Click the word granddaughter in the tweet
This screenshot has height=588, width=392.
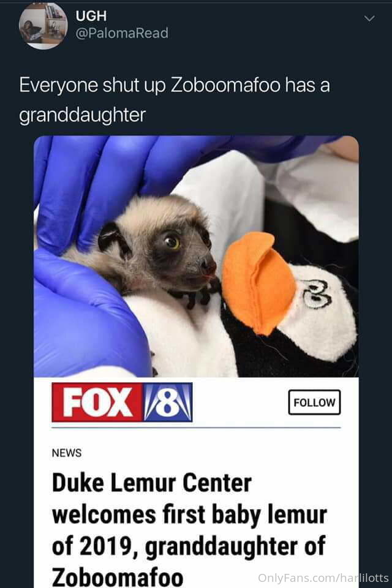coord(83,115)
